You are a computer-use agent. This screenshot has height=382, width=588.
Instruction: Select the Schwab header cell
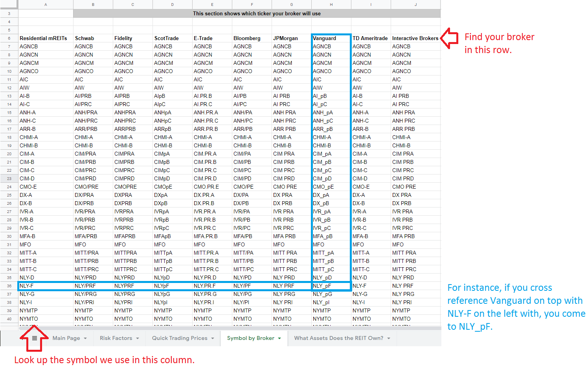tap(93, 39)
